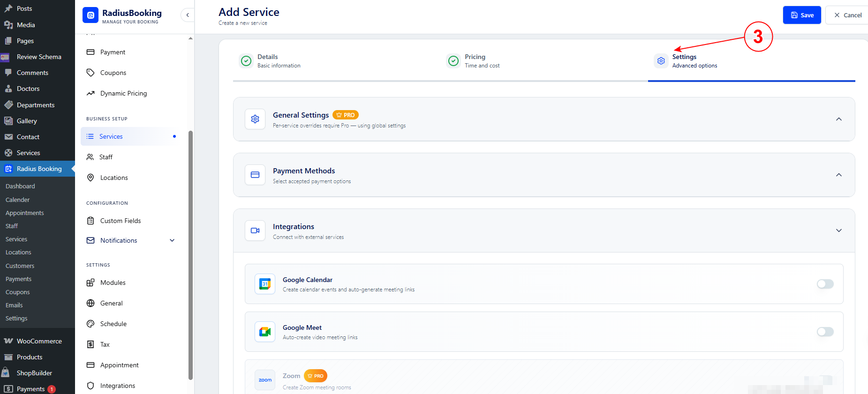Click the Pricing step checkmark icon
Viewport: 868px width, 394px height.
(453, 61)
